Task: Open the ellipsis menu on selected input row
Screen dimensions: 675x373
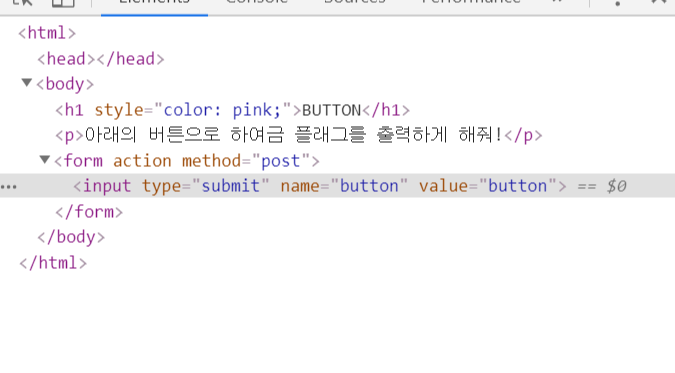Action: point(9,187)
